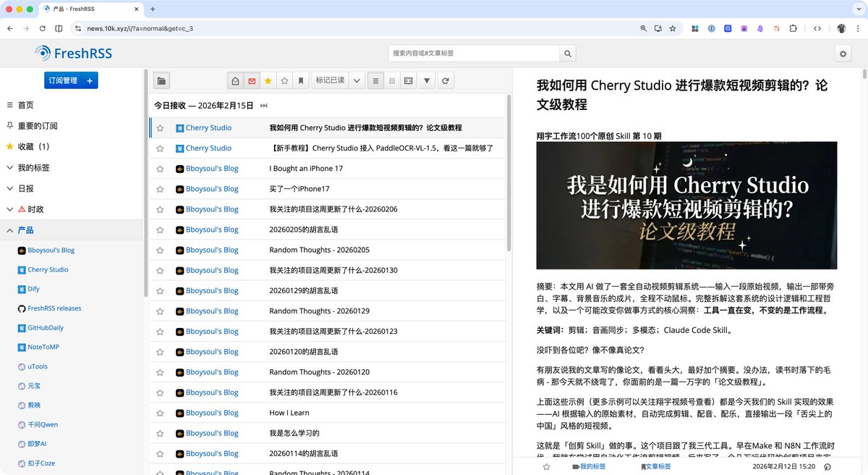Screen dimensions: 868x475
Task: Open the folder/sidebar toggle icon in toolbar
Action: (161, 81)
